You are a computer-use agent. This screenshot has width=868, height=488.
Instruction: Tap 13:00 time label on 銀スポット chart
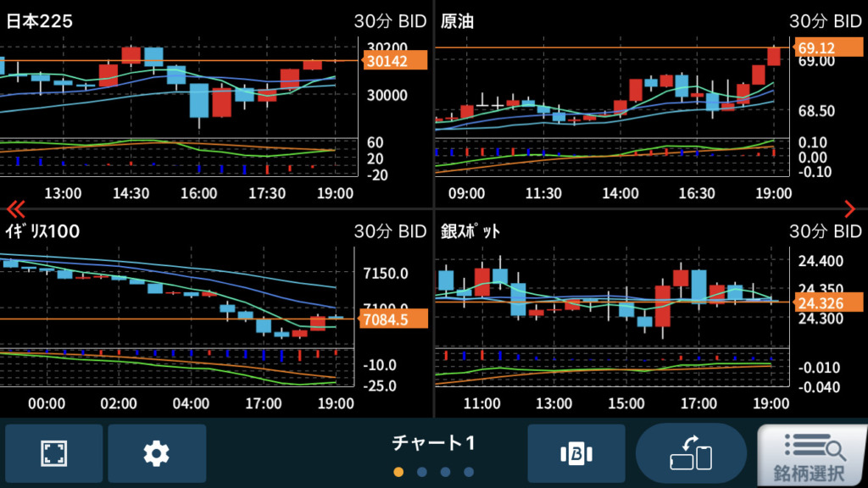[554, 403]
